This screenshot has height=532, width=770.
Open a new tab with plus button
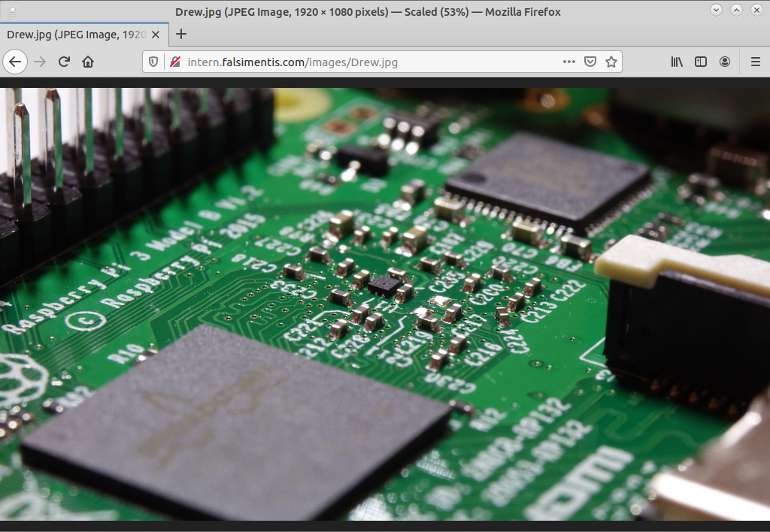(181, 34)
